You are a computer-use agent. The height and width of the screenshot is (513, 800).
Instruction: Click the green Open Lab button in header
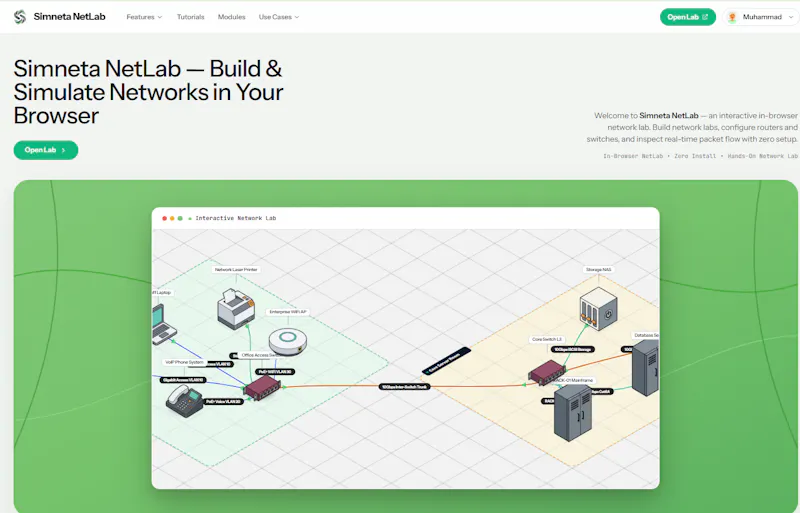pyautogui.click(x=687, y=17)
